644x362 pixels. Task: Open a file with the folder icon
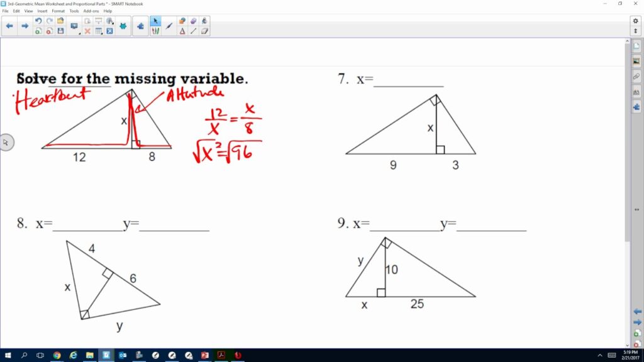pos(60,21)
